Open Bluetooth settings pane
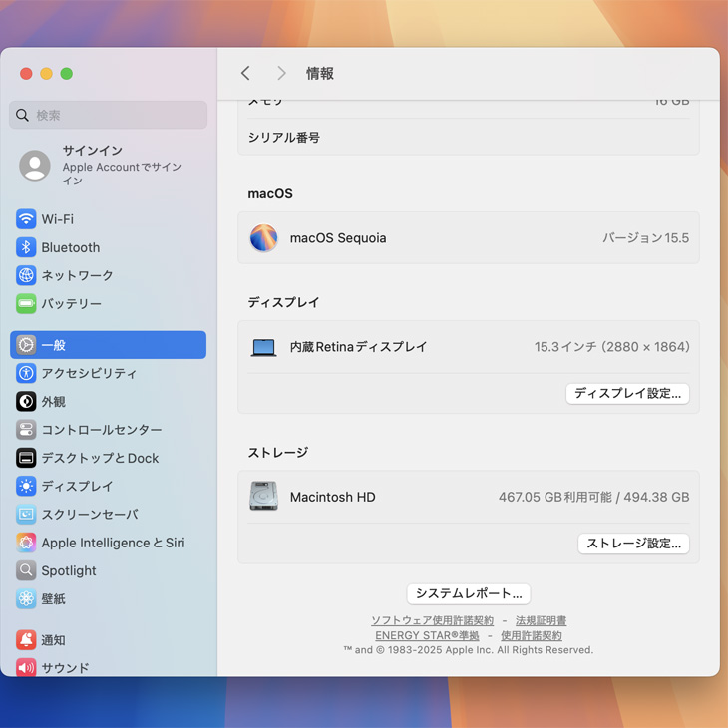 (x=108, y=247)
